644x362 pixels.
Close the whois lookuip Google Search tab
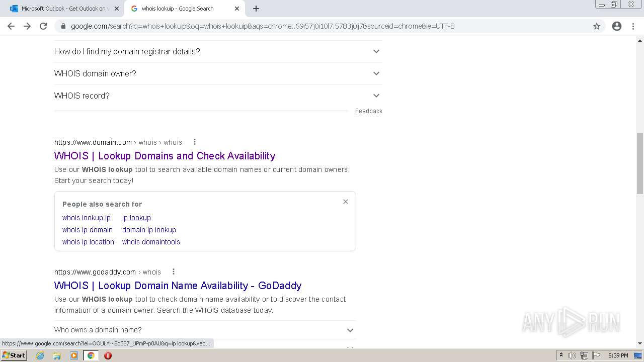[x=237, y=9]
